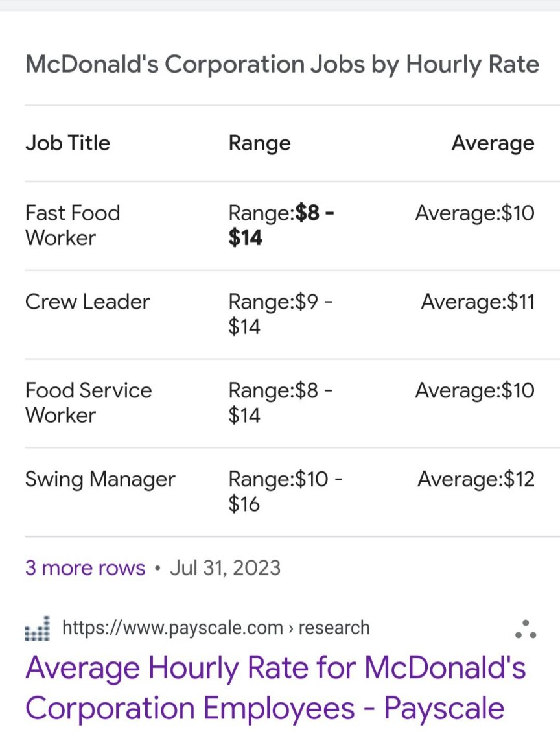The image size is (560, 747).
Task: Expand the '3 more rows' link
Action: pyautogui.click(x=86, y=568)
